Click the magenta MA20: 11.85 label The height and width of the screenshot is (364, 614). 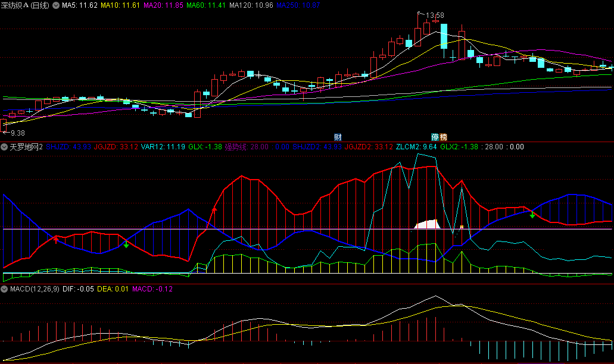tap(163, 5)
